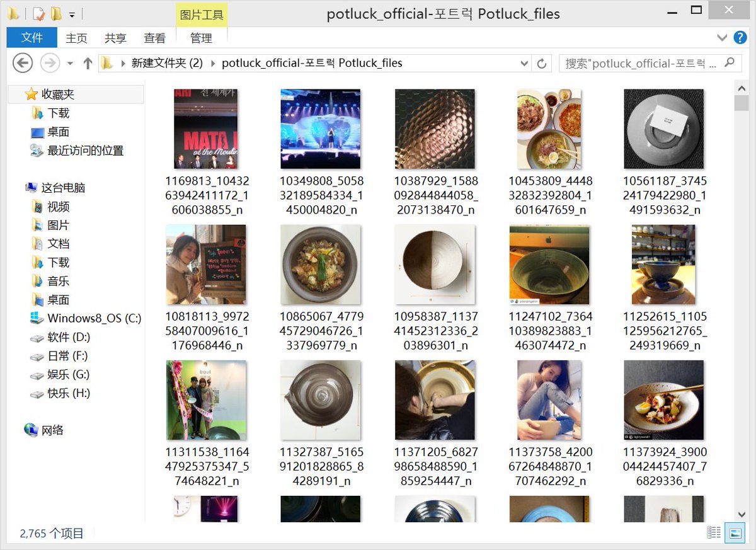The image size is (756, 550).
Task: Click the pottery wheel photo thumbnail
Action: (435, 399)
